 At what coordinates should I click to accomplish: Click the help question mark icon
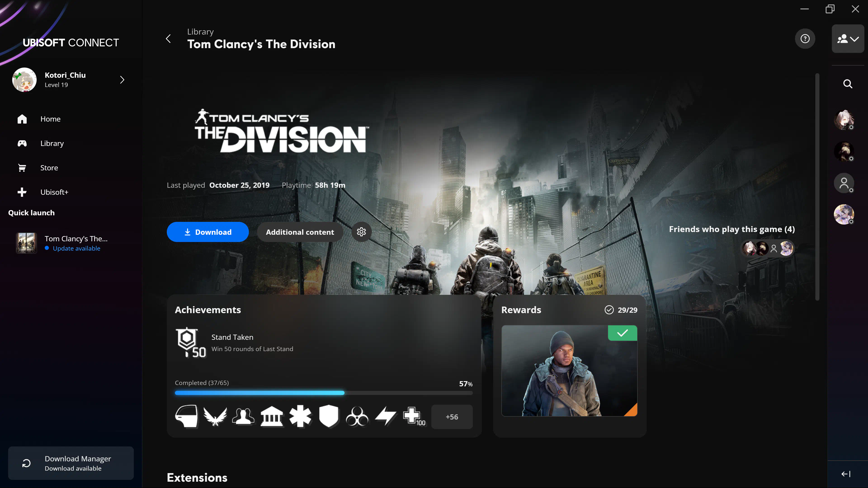[805, 39]
